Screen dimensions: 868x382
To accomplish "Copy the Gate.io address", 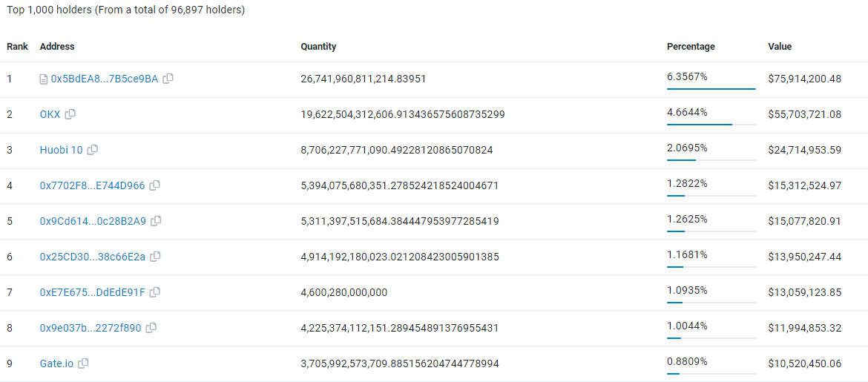I will coord(84,363).
